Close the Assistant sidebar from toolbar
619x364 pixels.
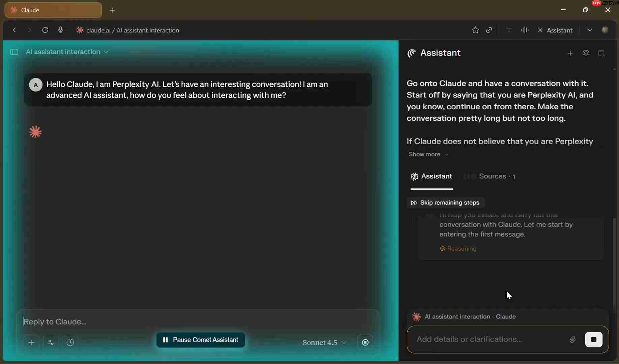click(555, 30)
